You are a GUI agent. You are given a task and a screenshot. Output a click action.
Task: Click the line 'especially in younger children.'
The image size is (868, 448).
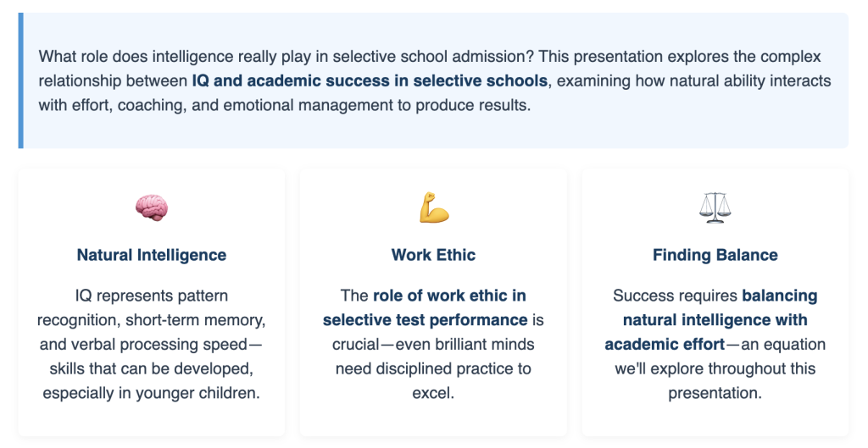pos(152,393)
